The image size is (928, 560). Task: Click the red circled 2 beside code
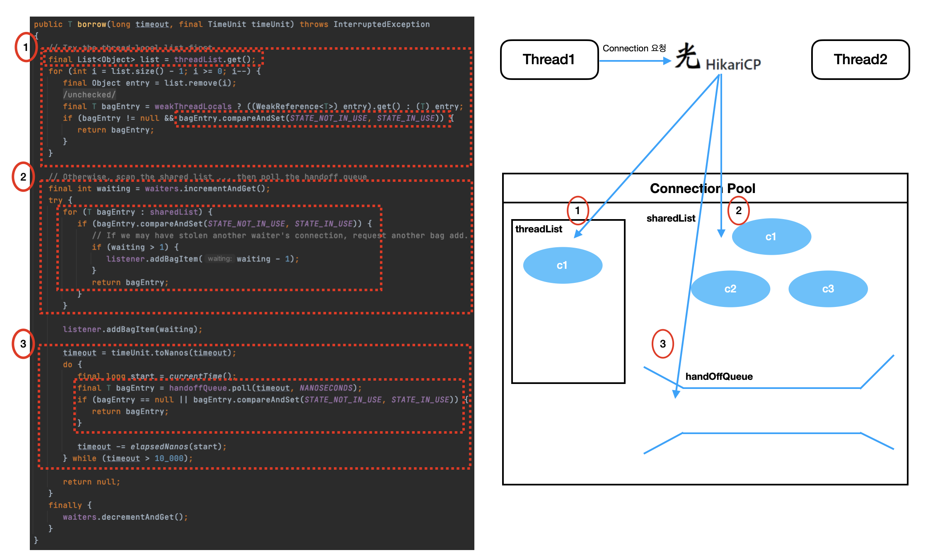[x=23, y=177]
